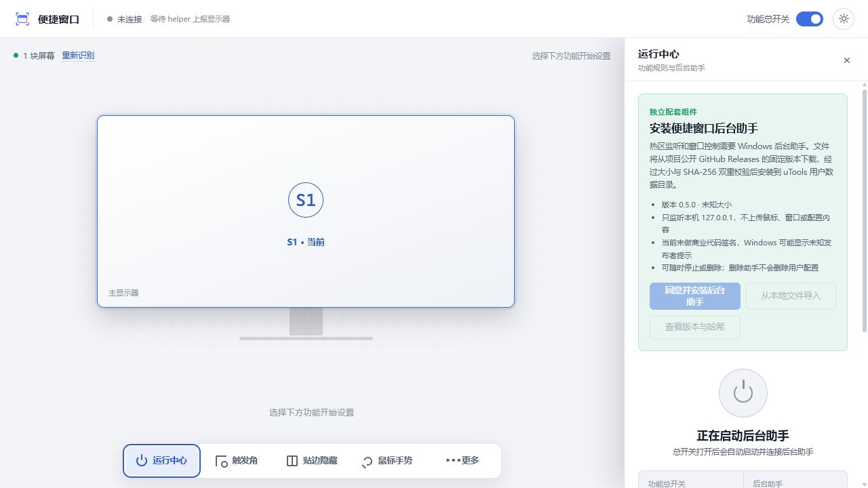The image size is (868, 488).
Task: Click the large power icon circle
Action: 743,393
